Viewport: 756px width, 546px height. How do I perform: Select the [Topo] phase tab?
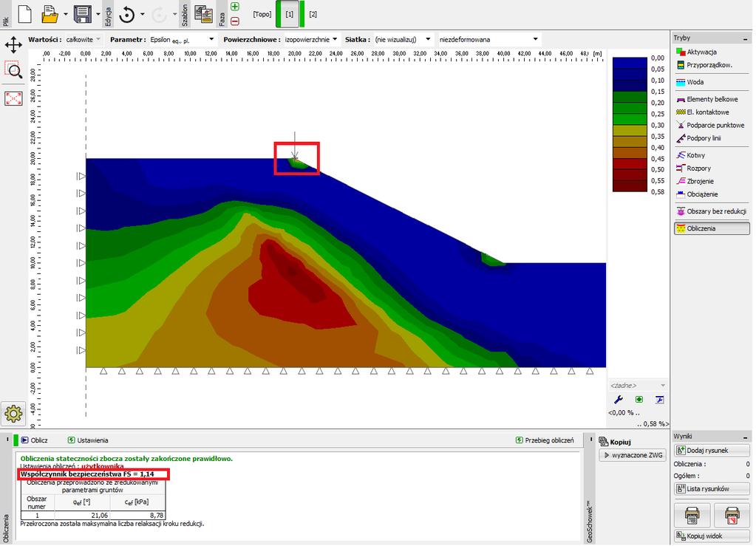[262, 15]
